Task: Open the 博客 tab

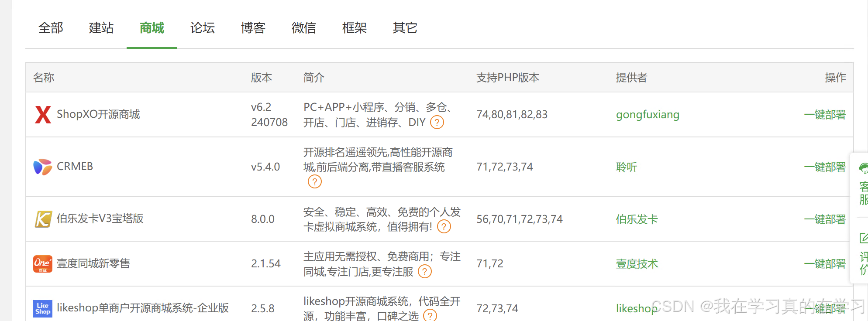Action: tap(253, 28)
